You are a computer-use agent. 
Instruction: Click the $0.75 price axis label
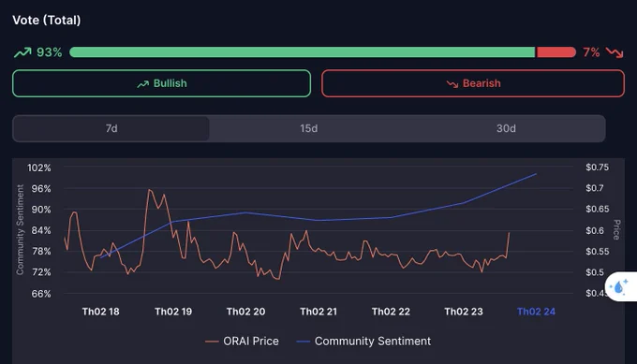click(x=598, y=167)
